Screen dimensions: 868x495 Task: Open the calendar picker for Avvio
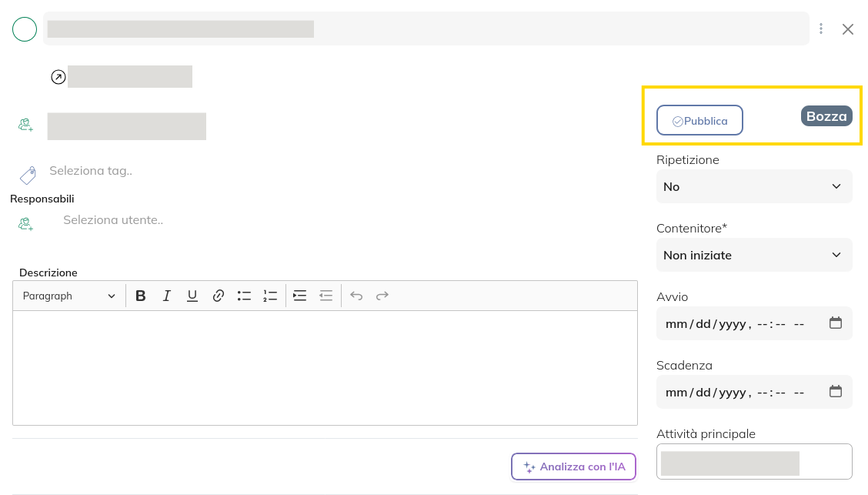click(x=835, y=323)
